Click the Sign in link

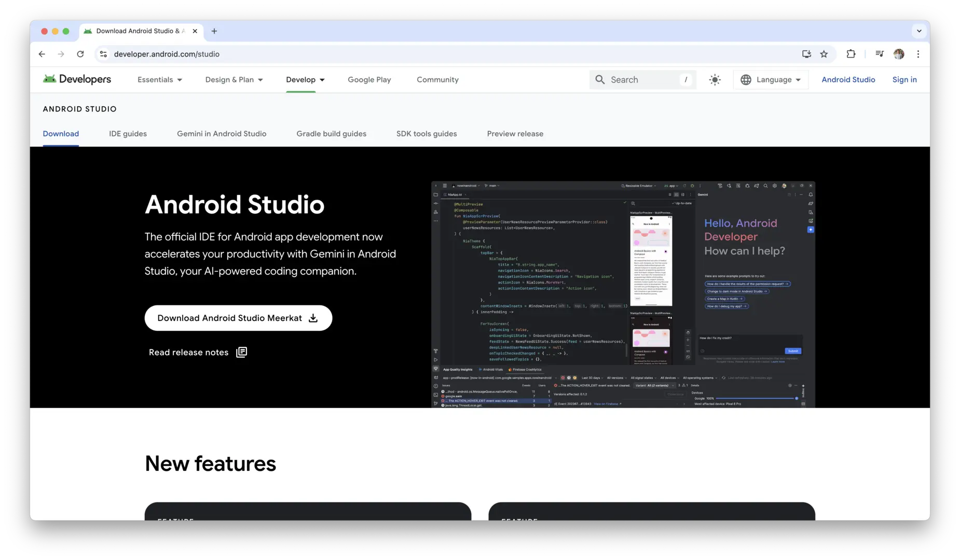pos(904,79)
